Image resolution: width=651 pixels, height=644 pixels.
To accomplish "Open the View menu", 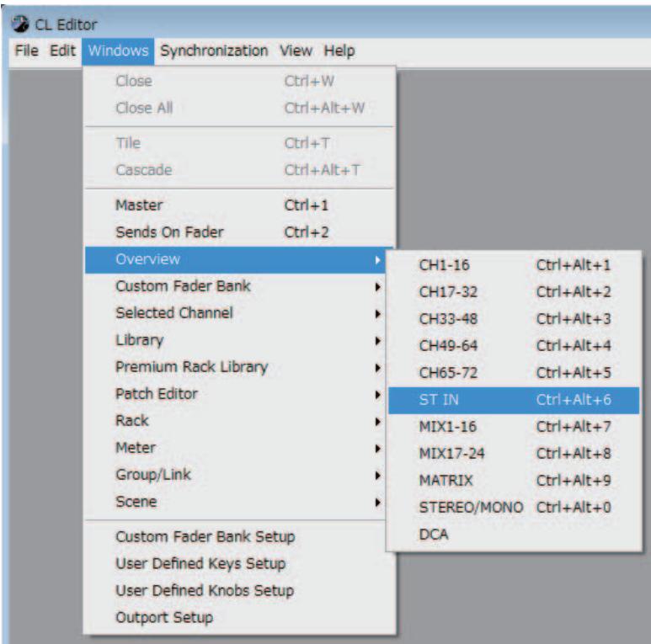I will pos(296,51).
